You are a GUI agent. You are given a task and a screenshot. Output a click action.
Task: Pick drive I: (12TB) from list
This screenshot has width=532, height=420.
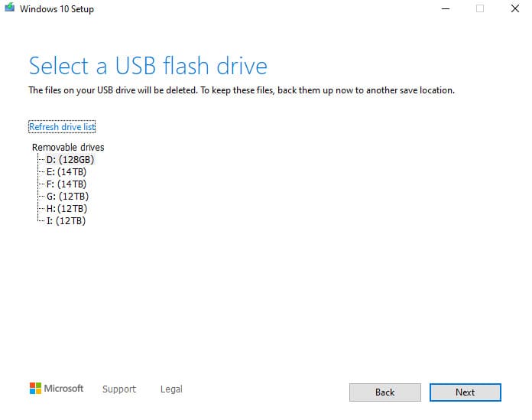pyautogui.click(x=65, y=220)
